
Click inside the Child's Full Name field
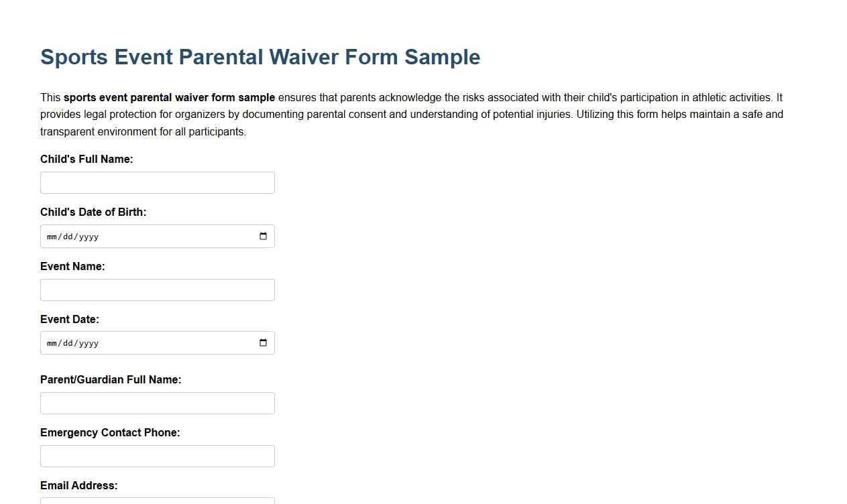(x=157, y=182)
